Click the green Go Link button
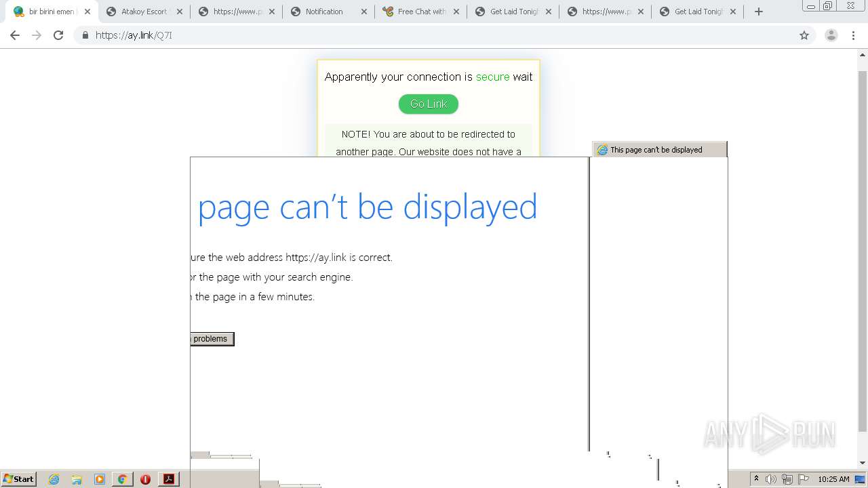 (x=429, y=104)
